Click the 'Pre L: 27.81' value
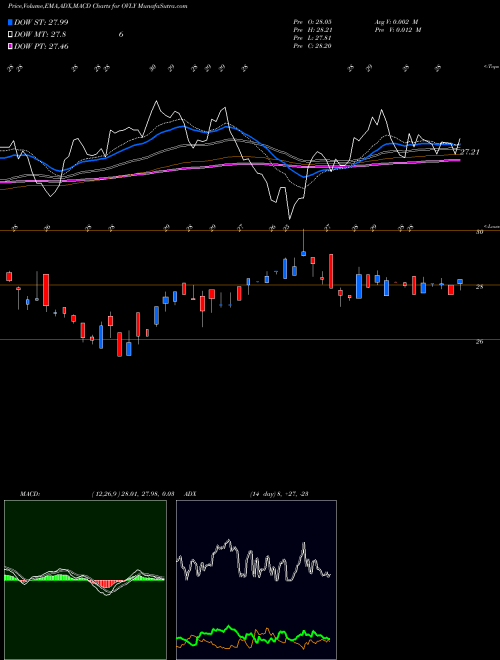The height and width of the screenshot is (660, 500). (x=313, y=38)
